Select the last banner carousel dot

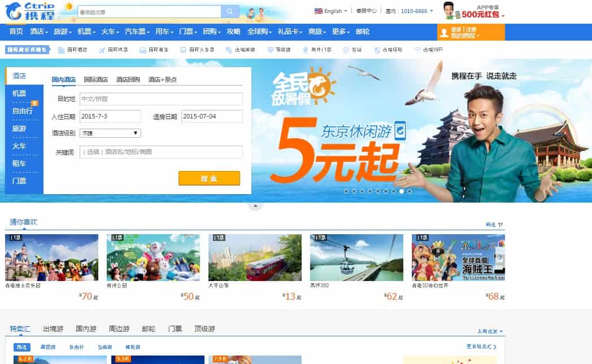(x=410, y=191)
